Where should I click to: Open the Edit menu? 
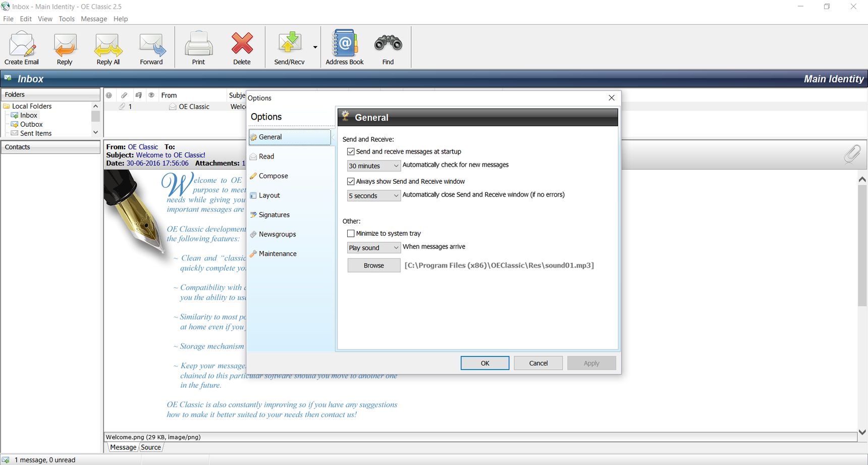click(26, 19)
